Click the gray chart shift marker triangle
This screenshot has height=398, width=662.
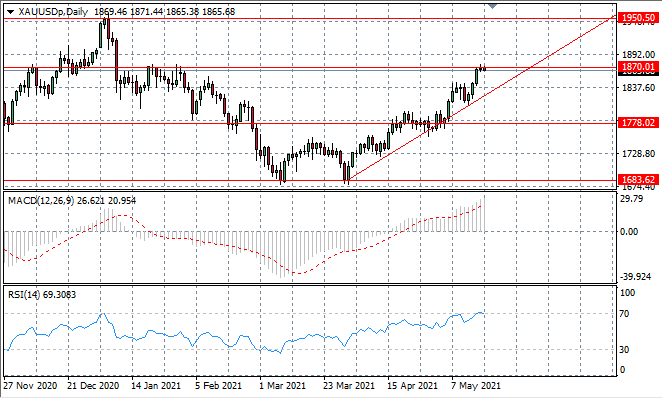tap(492, 6)
